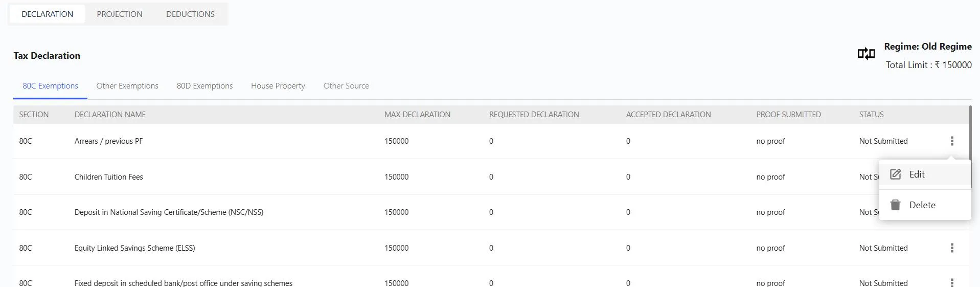View the Other Source sub-tab
Screen dimensions: 980x287
[x=346, y=86]
